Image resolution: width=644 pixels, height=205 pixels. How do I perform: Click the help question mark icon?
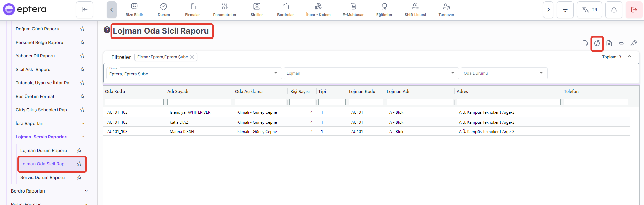107,30
